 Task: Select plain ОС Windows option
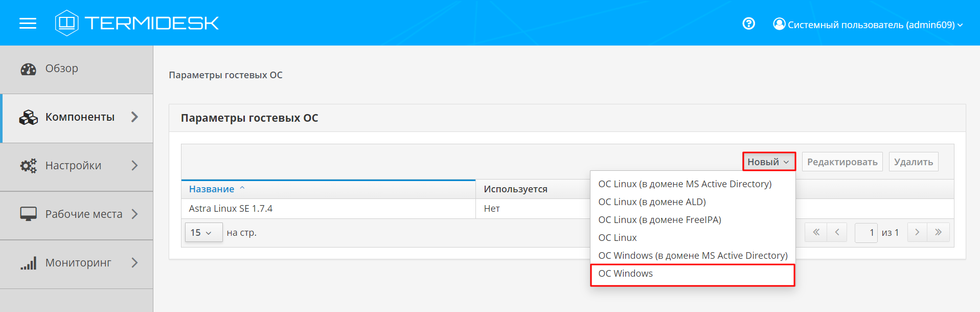tap(693, 274)
